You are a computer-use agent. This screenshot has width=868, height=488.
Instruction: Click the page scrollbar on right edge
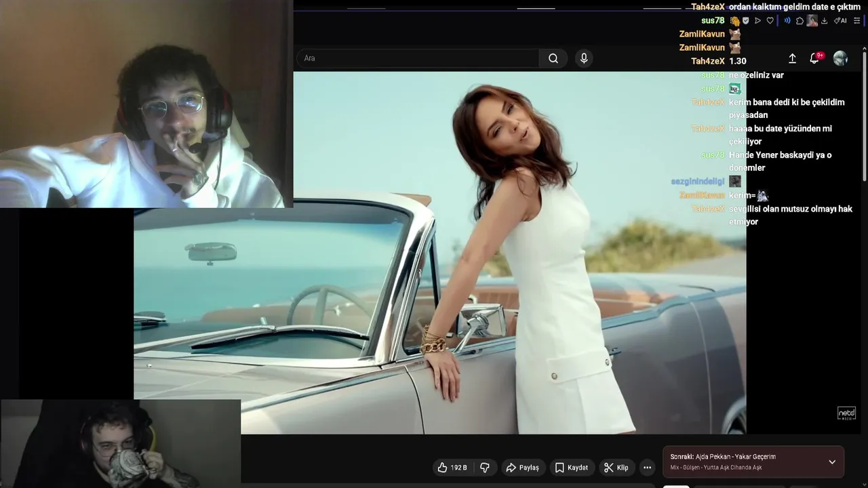(x=864, y=115)
